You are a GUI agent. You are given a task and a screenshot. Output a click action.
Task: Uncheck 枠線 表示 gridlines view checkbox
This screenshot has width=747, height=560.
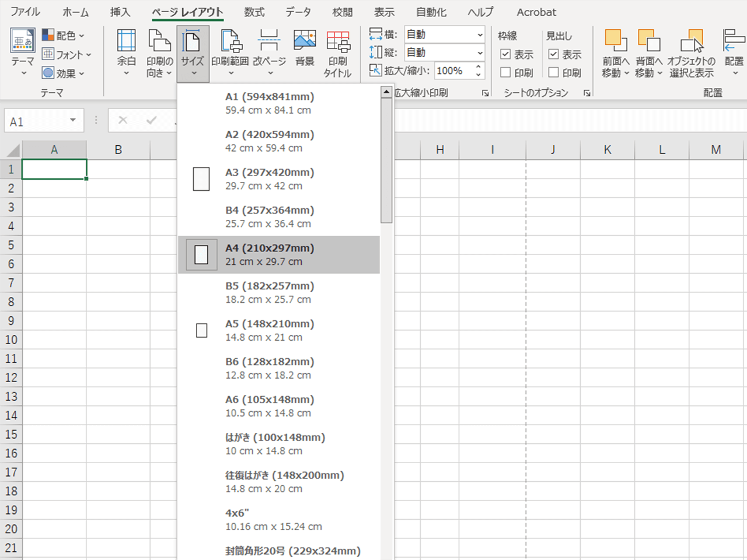click(x=506, y=54)
